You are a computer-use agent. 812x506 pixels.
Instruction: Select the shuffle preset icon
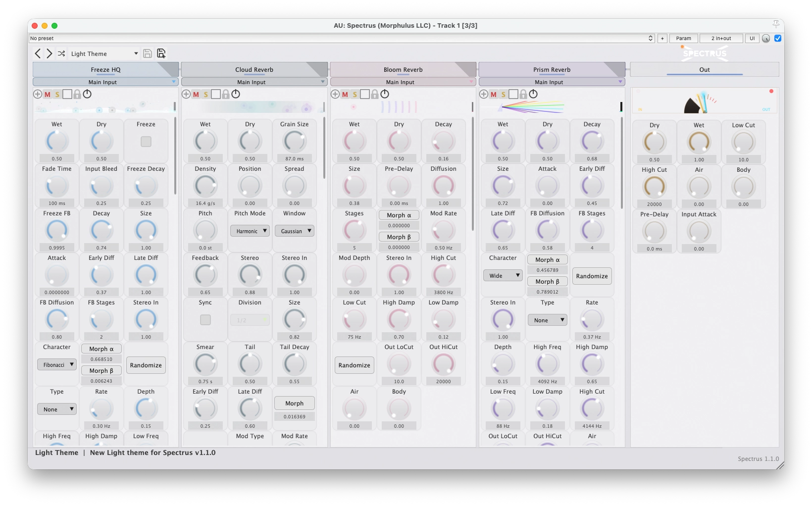(61, 53)
